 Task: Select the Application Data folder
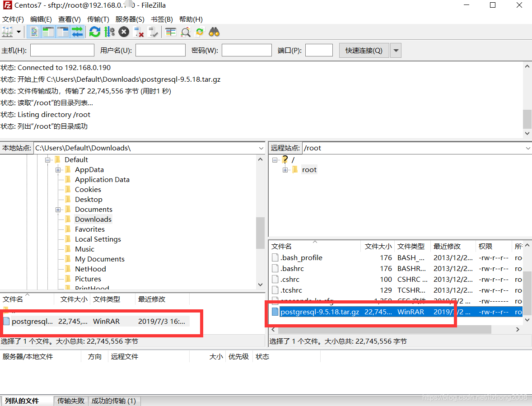(x=102, y=180)
